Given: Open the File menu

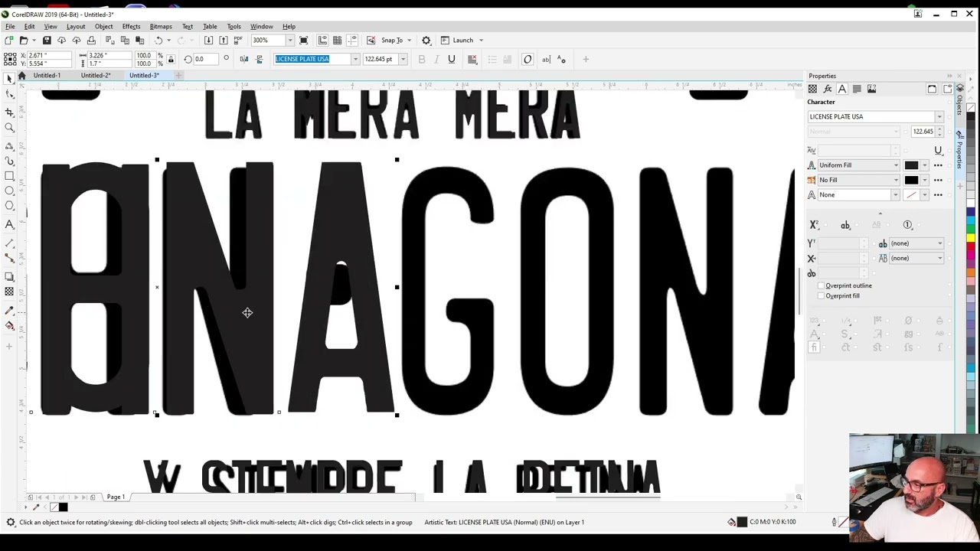Looking at the screenshot, I should [10, 27].
